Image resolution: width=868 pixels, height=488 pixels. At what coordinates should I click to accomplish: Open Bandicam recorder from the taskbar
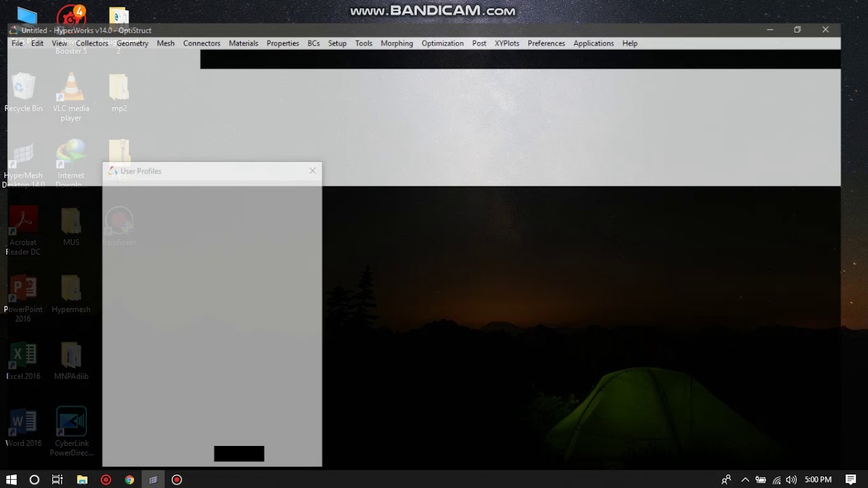[177, 479]
